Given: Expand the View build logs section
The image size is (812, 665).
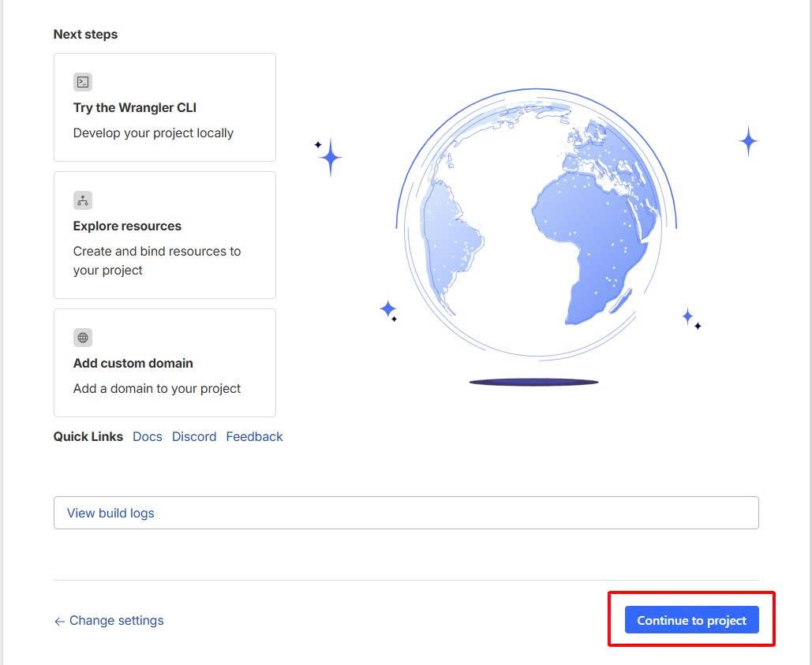Looking at the screenshot, I should (x=406, y=513).
